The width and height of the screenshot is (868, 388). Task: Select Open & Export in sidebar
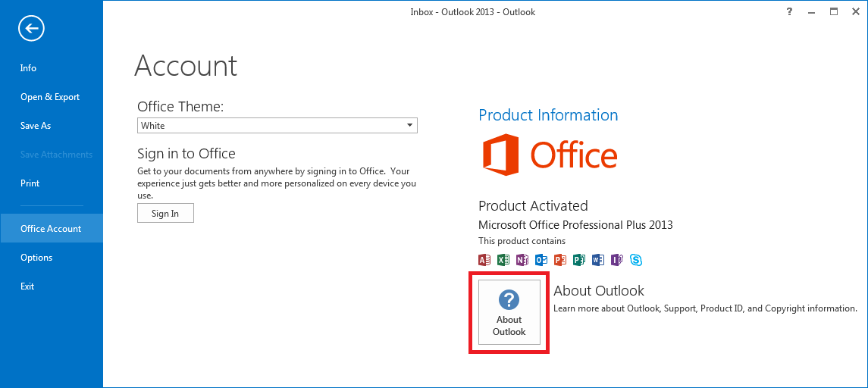click(x=50, y=97)
